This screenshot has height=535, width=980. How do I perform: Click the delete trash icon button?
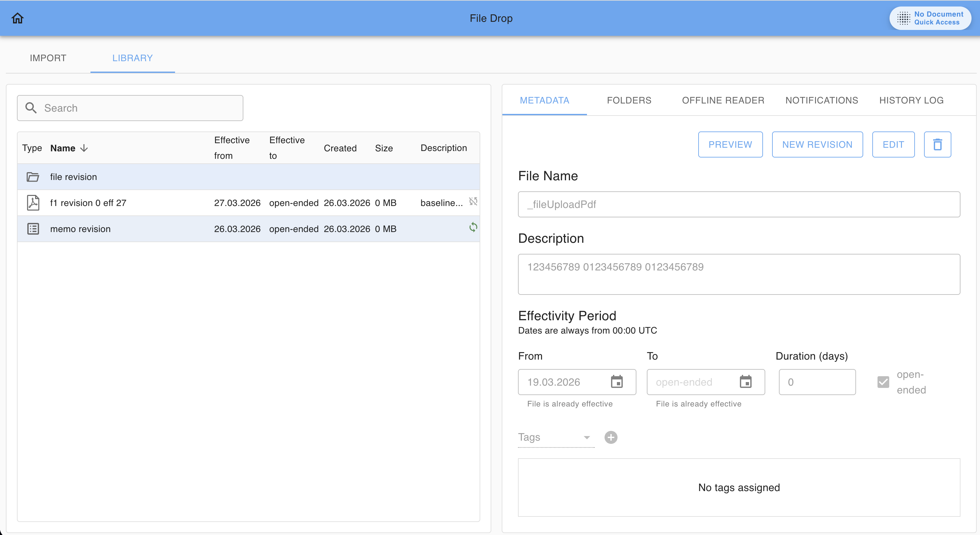tap(937, 144)
